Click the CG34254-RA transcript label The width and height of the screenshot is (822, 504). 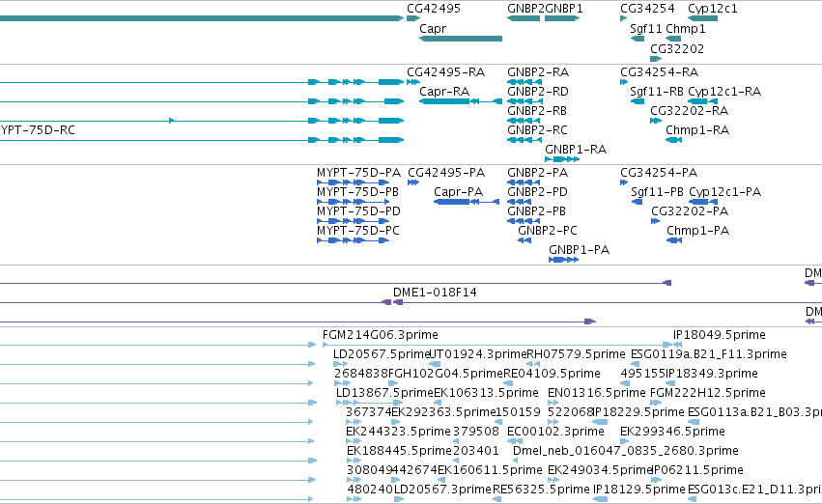(x=660, y=72)
